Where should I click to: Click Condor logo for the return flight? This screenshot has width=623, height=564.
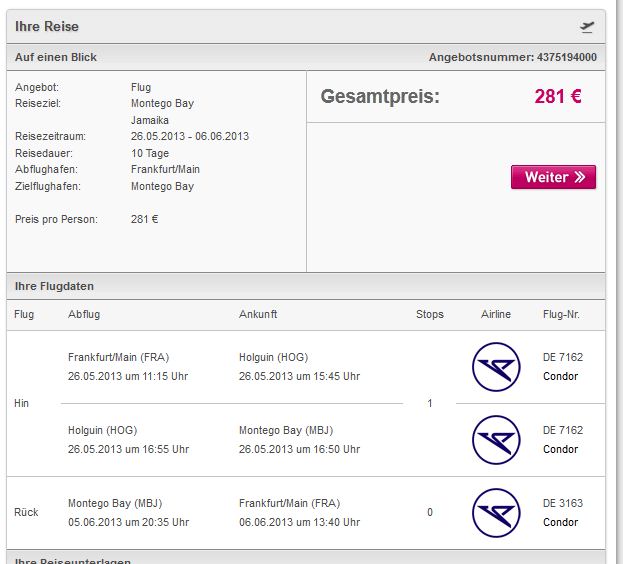[x=496, y=513]
